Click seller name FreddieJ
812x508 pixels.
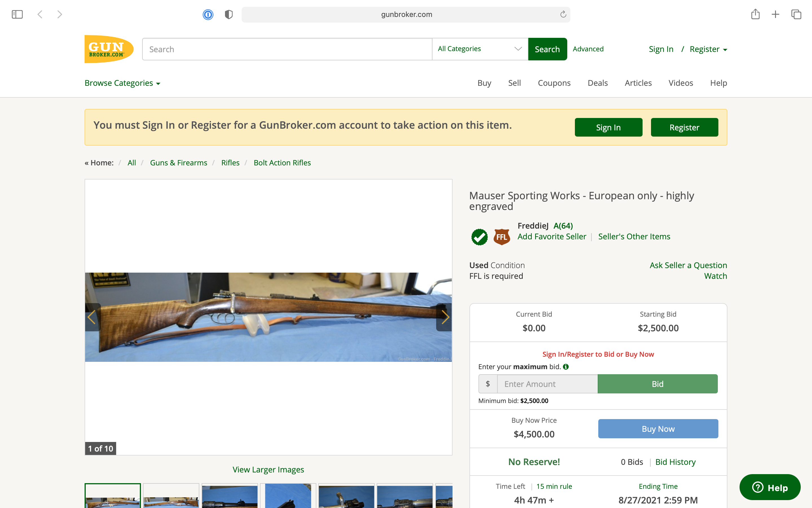(533, 226)
